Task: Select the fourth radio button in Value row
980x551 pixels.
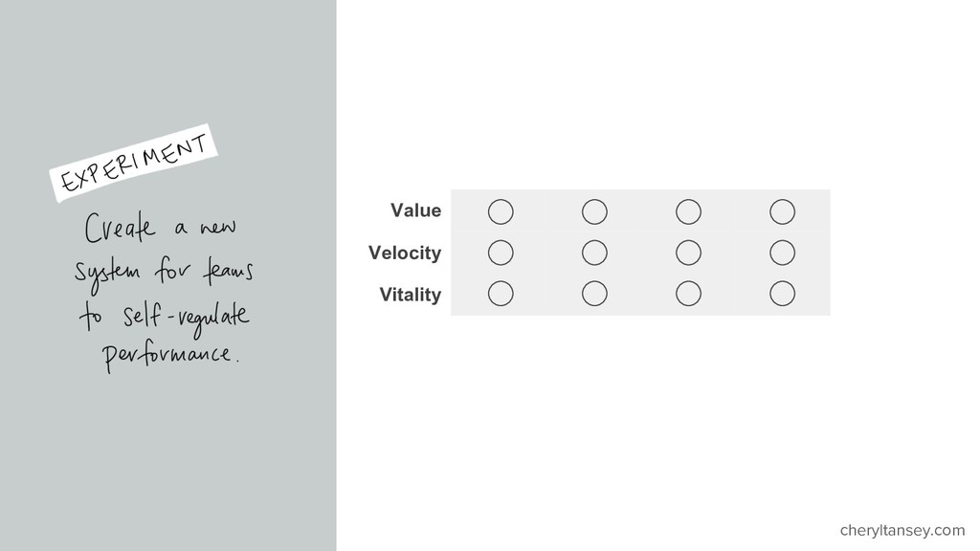Action: (783, 211)
